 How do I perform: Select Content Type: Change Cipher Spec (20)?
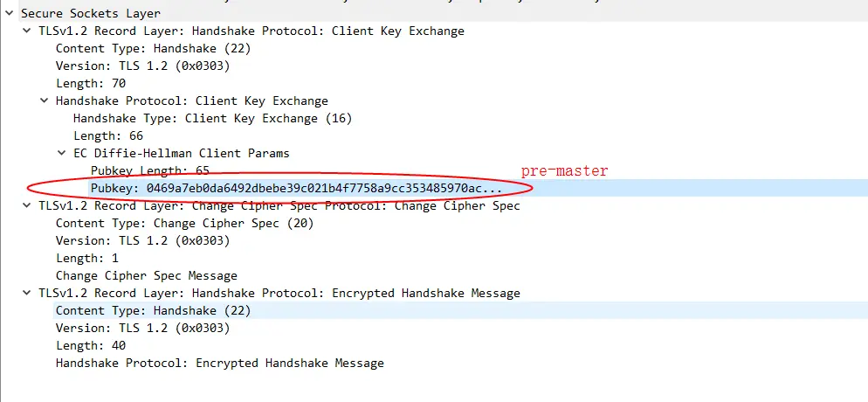(x=185, y=223)
